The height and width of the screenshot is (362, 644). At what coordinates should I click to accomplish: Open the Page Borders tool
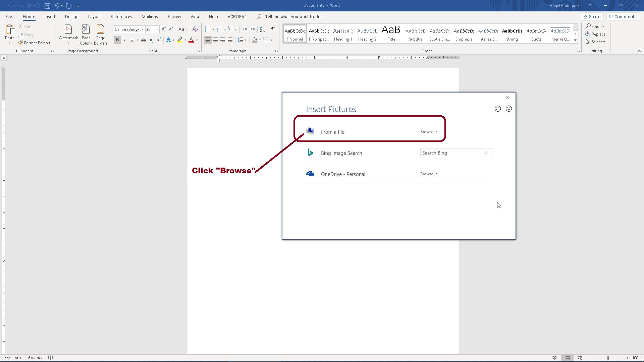[100, 34]
